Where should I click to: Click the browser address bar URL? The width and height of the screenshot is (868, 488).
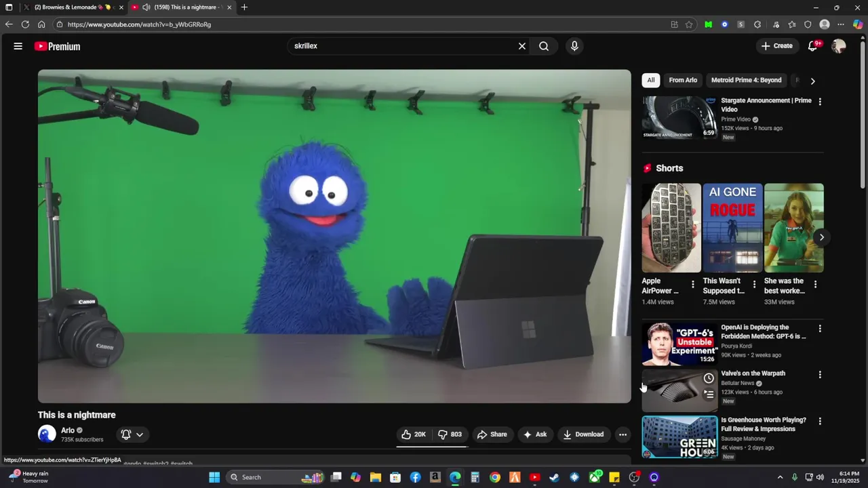click(x=139, y=24)
